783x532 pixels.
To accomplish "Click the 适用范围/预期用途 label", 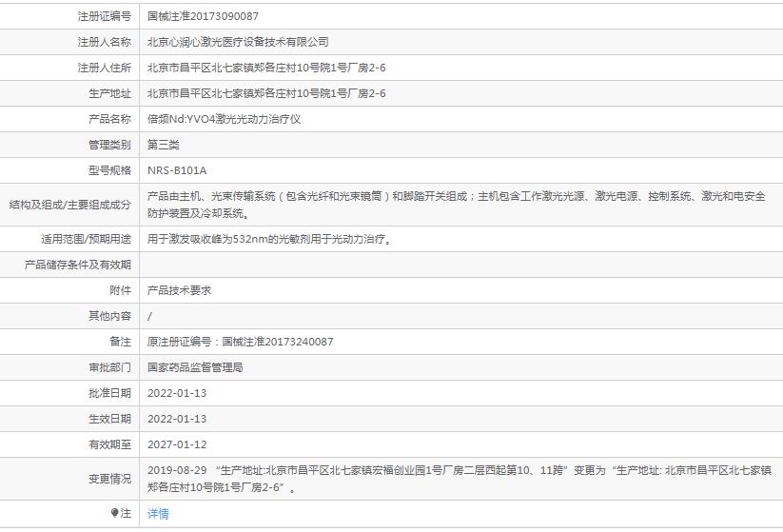I will point(87,239).
